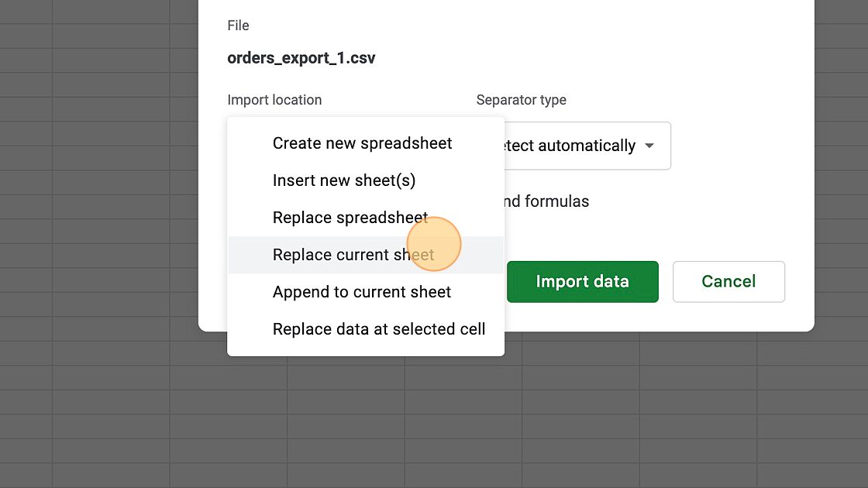Select 'Replace current sheet' option
The image size is (868, 488).
(353, 255)
